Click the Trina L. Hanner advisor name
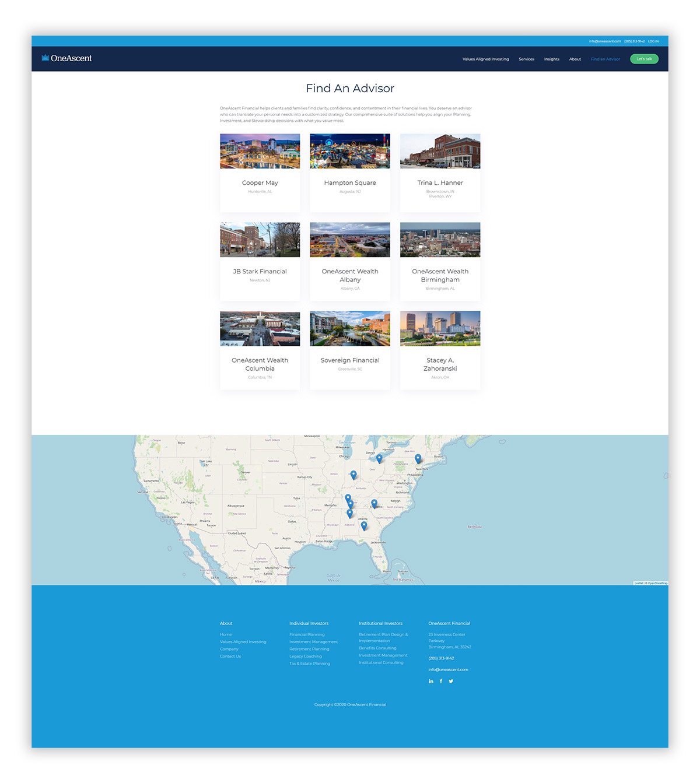 coord(440,183)
